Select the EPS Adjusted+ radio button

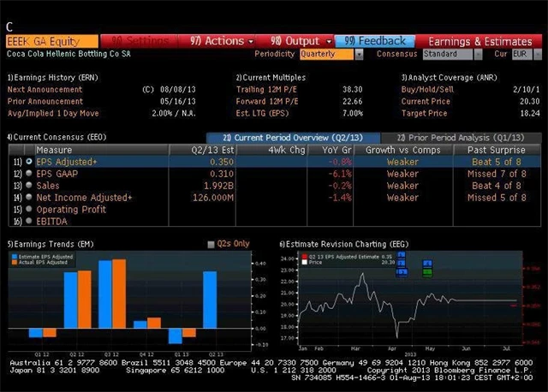coord(29,162)
